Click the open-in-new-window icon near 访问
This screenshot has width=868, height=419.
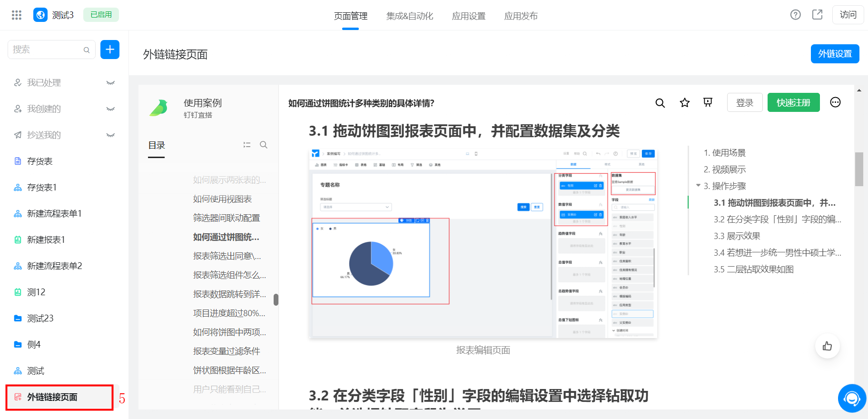click(x=817, y=15)
